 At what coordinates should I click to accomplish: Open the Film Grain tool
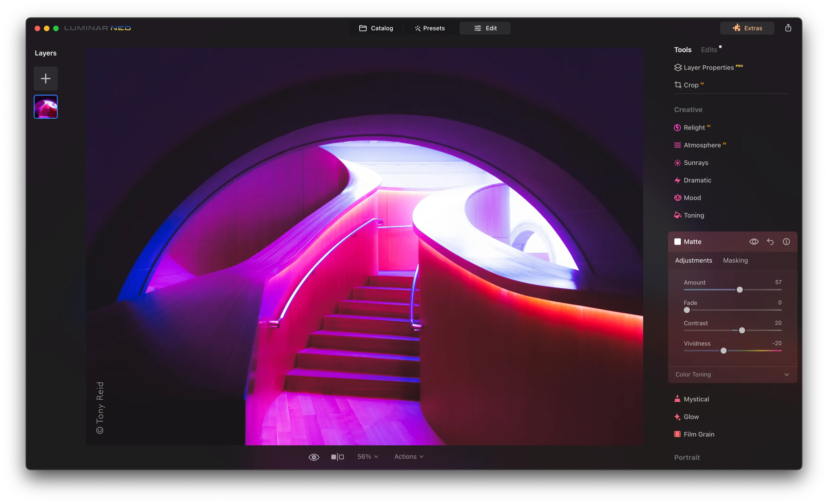pyautogui.click(x=698, y=434)
